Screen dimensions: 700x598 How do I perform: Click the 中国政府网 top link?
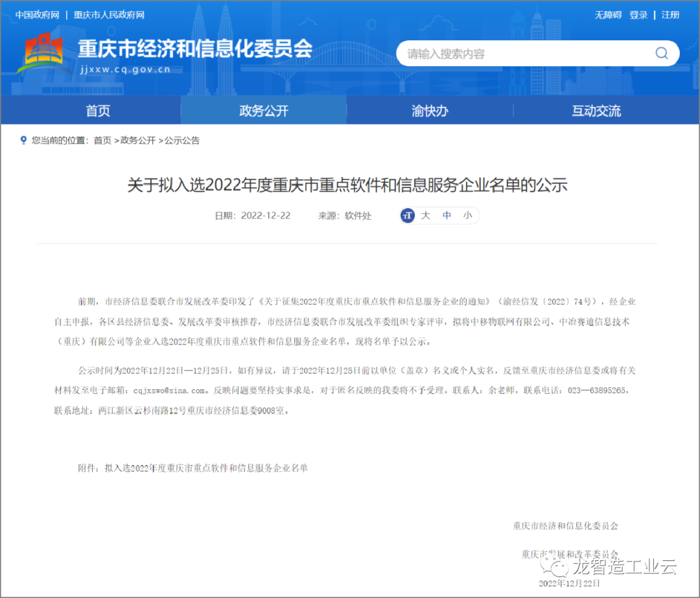tap(38, 15)
